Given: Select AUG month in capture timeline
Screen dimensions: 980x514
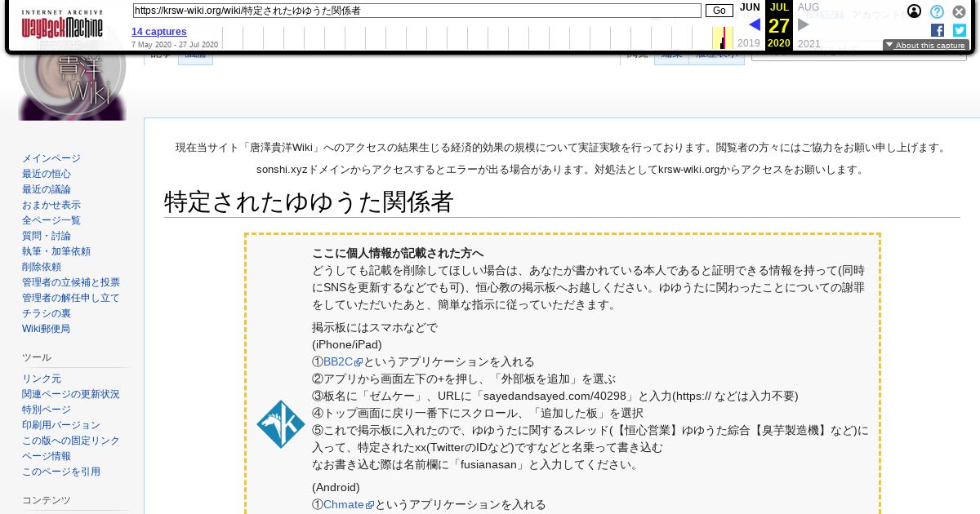Looking at the screenshot, I should [x=808, y=7].
